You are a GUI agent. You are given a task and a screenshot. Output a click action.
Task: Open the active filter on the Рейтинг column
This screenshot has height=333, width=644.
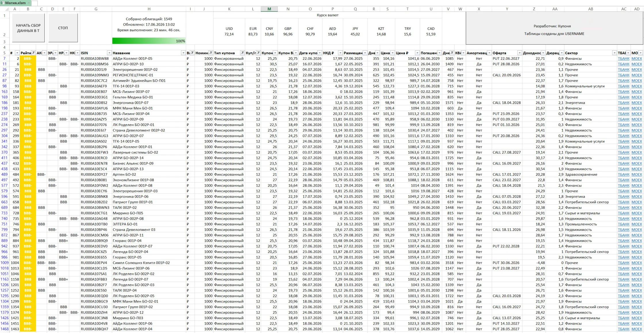tap(33, 53)
